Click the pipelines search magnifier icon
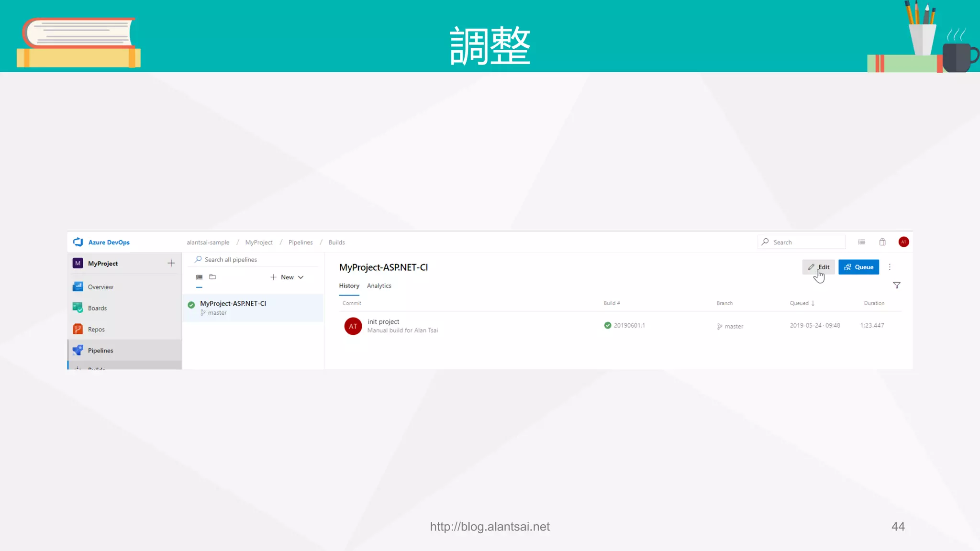The height and width of the screenshot is (551, 980). 198,259
